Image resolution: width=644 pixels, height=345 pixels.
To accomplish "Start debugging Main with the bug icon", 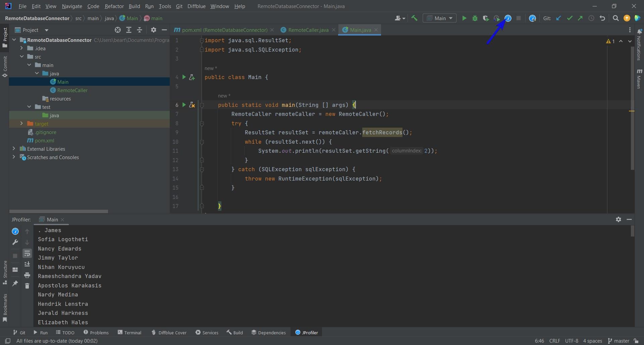I will 475,18.
